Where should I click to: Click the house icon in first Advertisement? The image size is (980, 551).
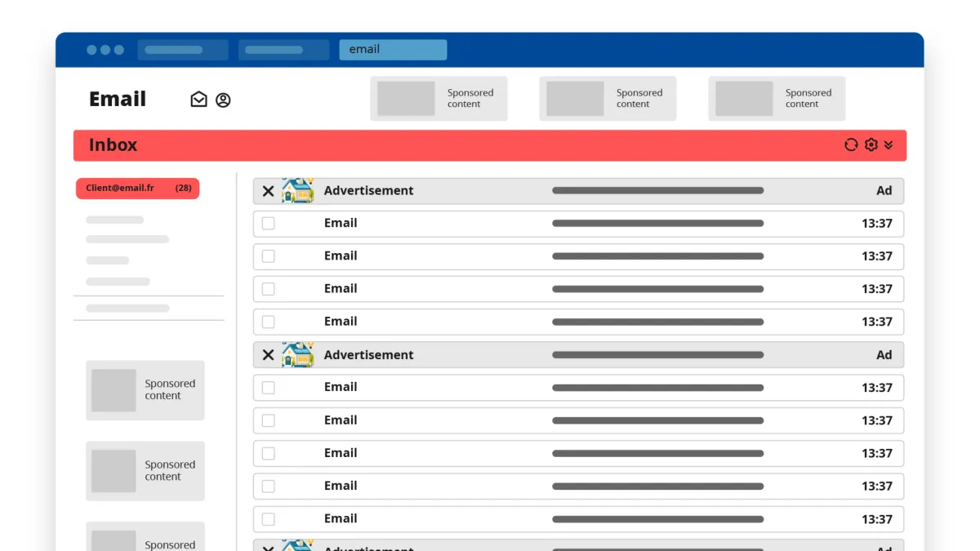[x=297, y=190]
